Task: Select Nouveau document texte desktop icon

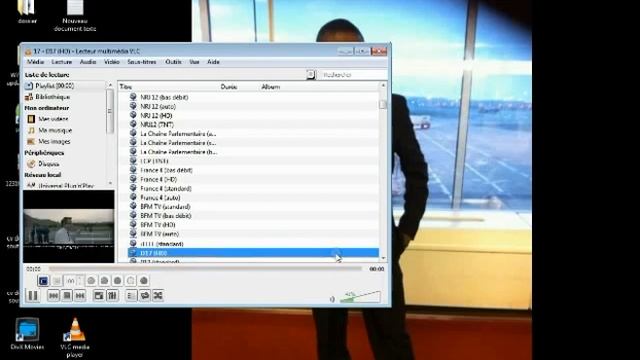Action: coord(75,16)
